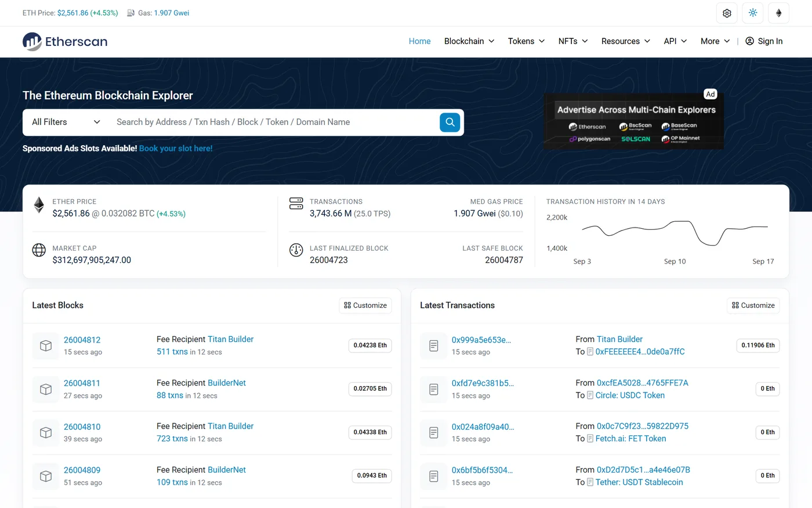
Task: Open sender address 0xcfEA5028...4765FFE7A
Action: (643, 383)
